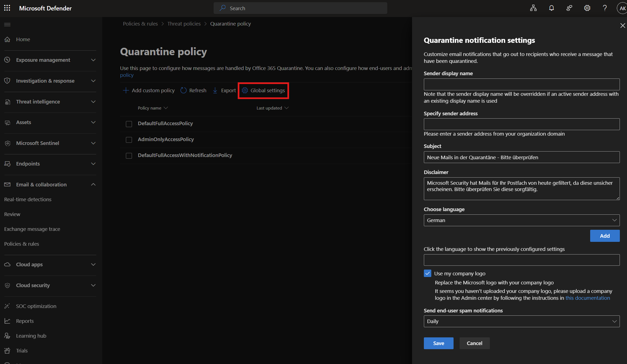Image resolution: width=627 pixels, height=364 pixels.
Task: Select the AdminOnlyAccessPolicy checkbox
Action: point(129,140)
